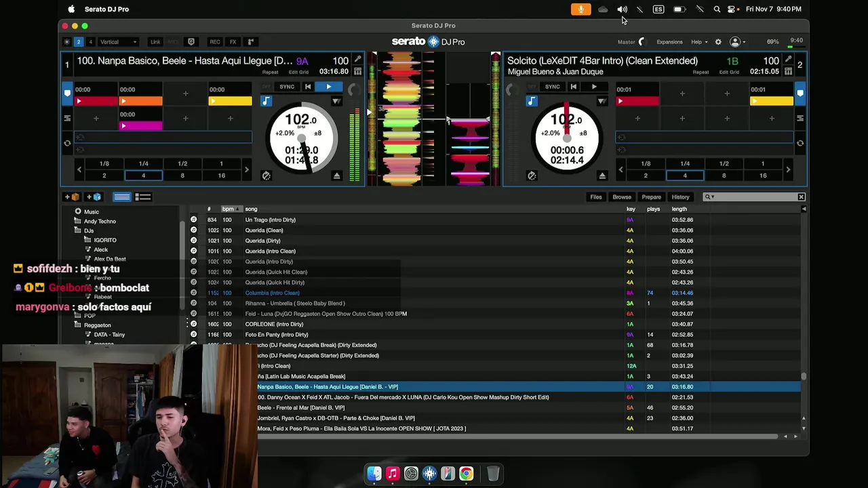This screenshot has height=488, width=868.
Task: Click the eject button on deck 1
Action: point(336,176)
